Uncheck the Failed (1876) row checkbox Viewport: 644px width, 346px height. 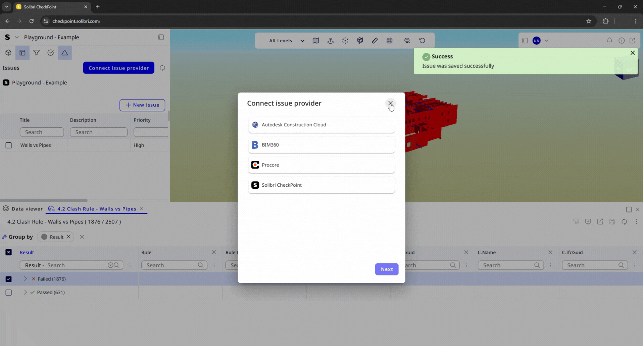tap(9, 279)
